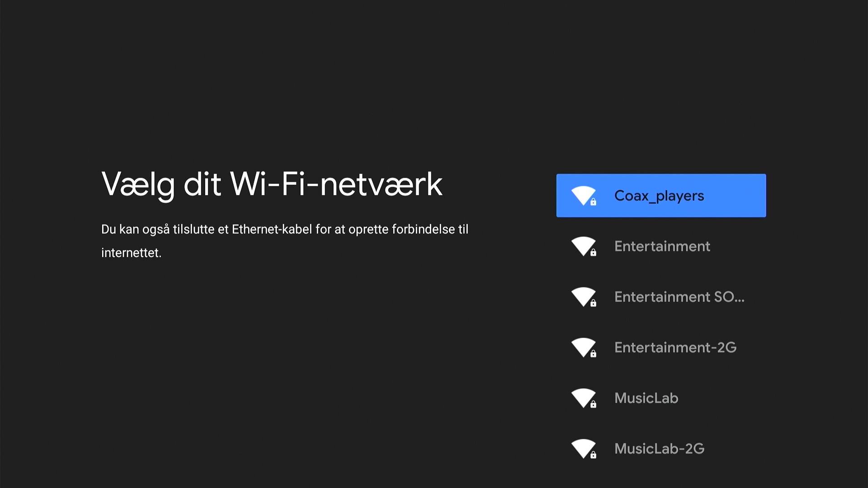The height and width of the screenshot is (488, 868).
Task: Select the MusicLab network label
Action: point(646,398)
